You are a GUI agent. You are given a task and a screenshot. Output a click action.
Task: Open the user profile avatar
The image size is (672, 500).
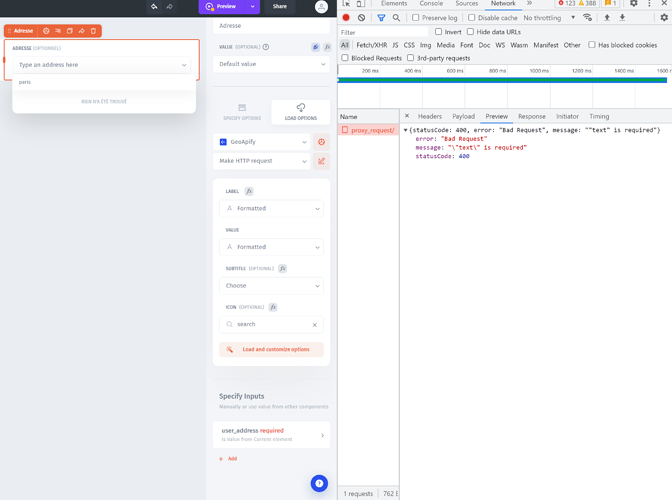click(x=321, y=6)
